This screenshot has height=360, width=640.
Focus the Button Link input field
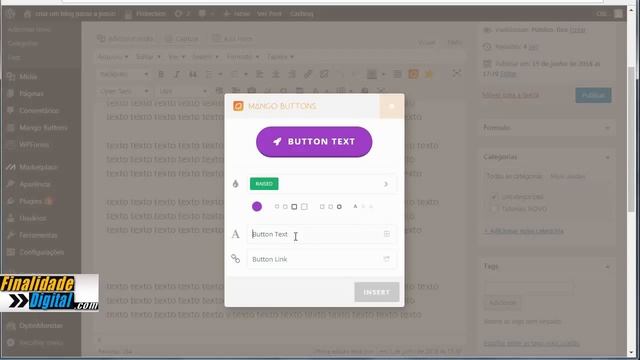321,259
